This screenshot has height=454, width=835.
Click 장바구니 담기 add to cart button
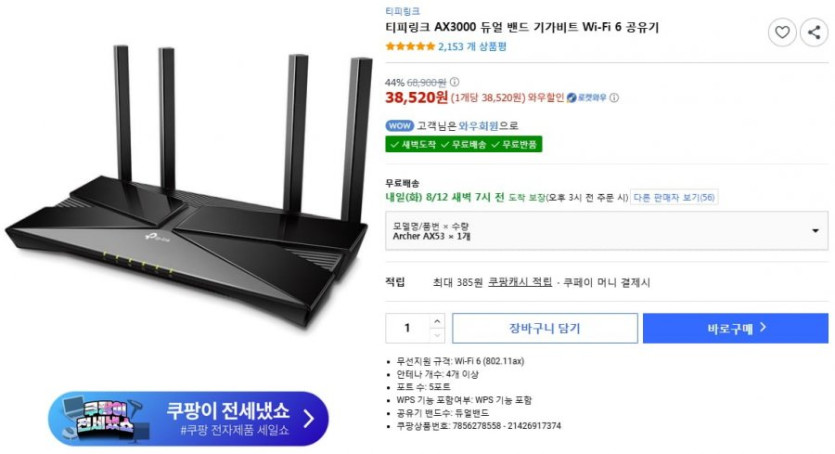click(x=545, y=328)
